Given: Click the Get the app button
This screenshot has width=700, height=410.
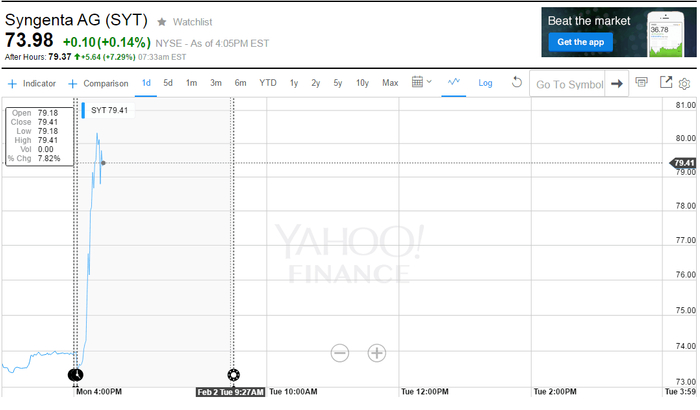Looking at the screenshot, I should [580, 42].
